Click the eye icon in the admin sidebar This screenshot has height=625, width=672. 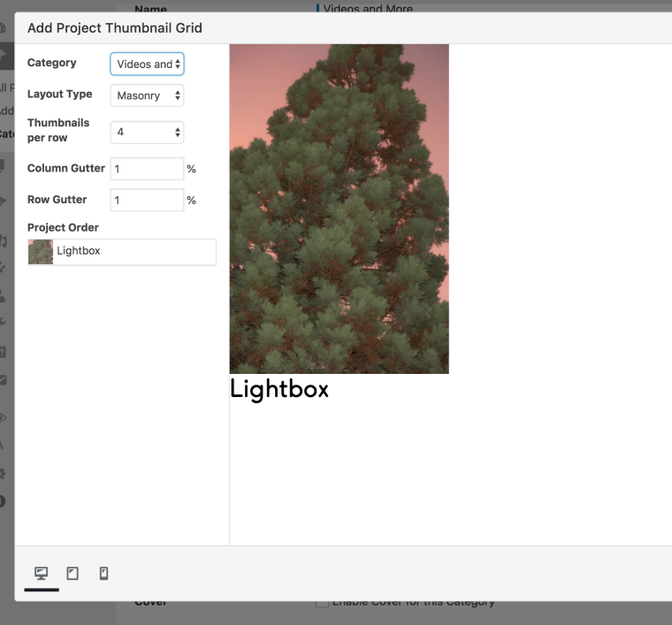point(4,417)
